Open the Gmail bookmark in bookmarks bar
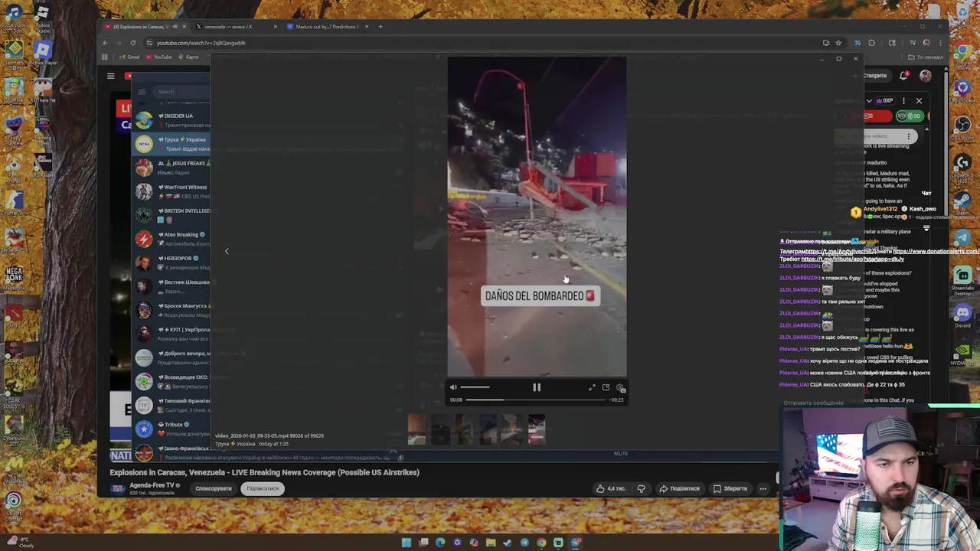This screenshot has width=980, height=551. 129,57
